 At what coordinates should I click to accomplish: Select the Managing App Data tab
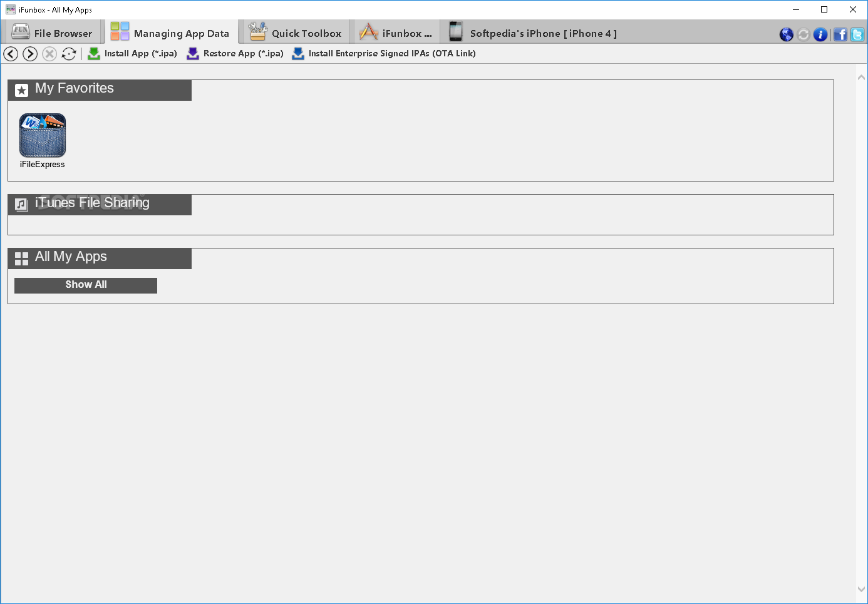click(x=170, y=32)
